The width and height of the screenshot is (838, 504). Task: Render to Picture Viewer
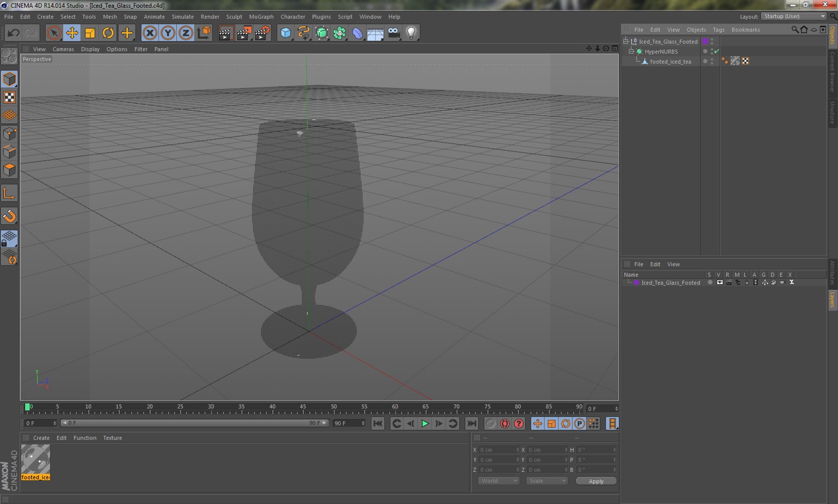[x=244, y=33]
